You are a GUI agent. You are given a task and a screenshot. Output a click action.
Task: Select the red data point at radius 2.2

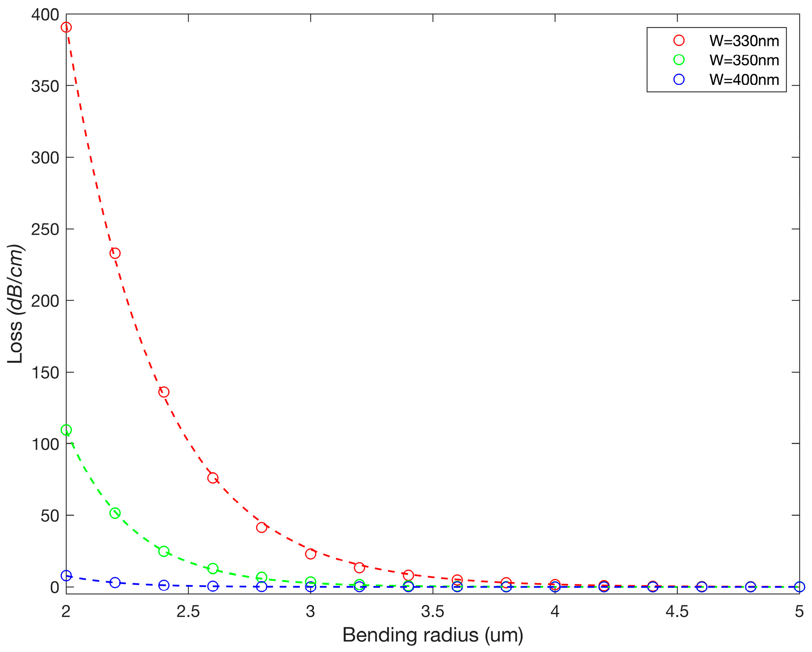click(115, 253)
